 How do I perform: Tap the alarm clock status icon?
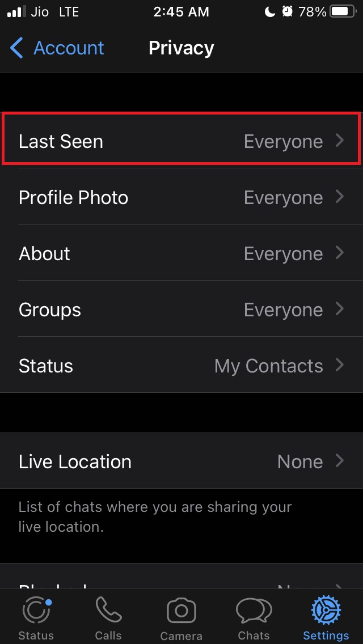[x=286, y=12]
